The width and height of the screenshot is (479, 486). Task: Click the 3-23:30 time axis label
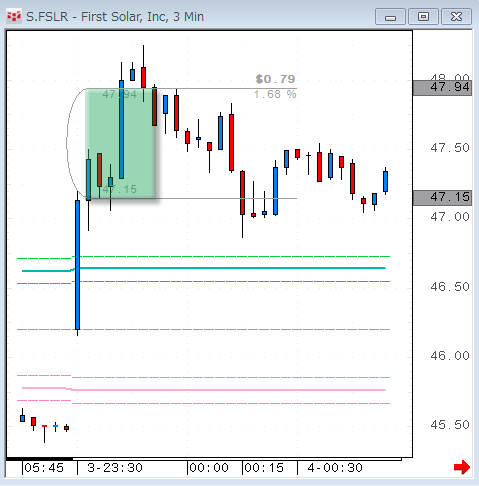coord(115,468)
